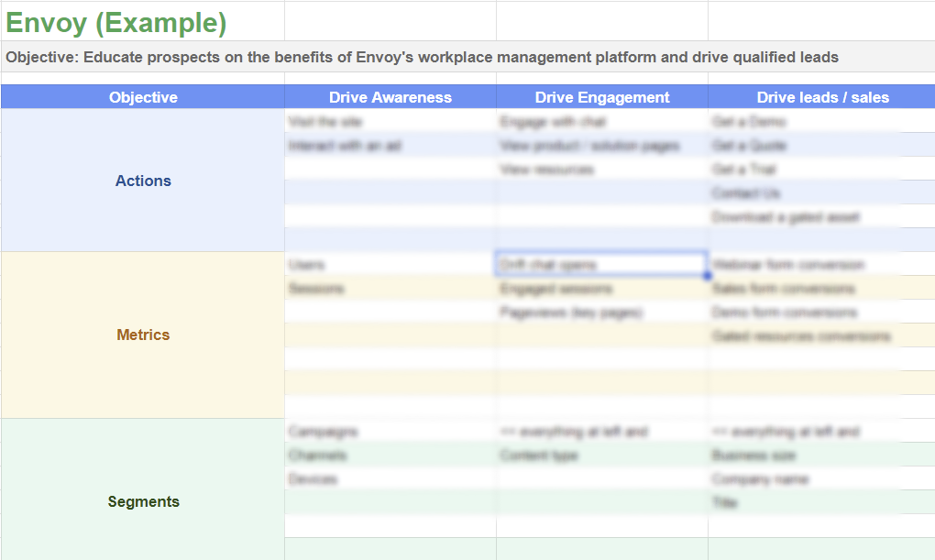Click the "Metrics" row label cell
The height and width of the screenshot is (560, 935).
143,335
